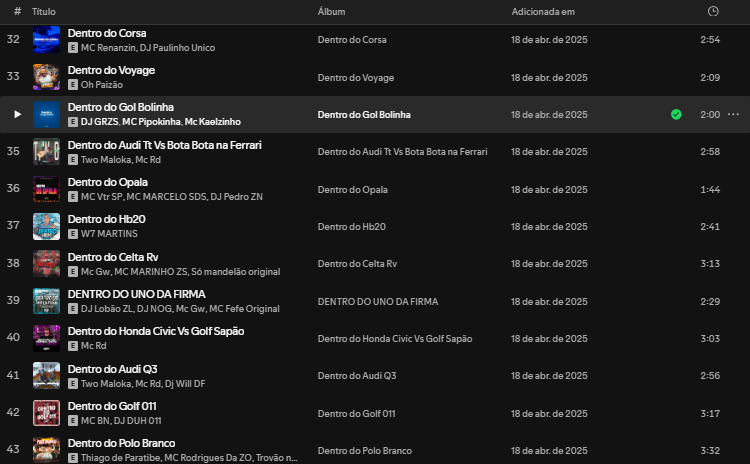This screenshot has width=750, height=464.
Task: Go to artist MC MARCELO SDS
Action: 166,197
